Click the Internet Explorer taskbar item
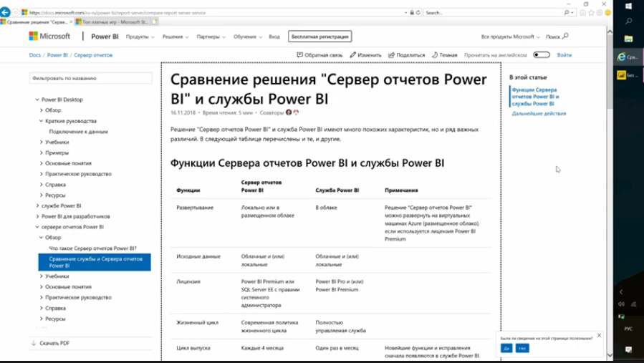 628,57
